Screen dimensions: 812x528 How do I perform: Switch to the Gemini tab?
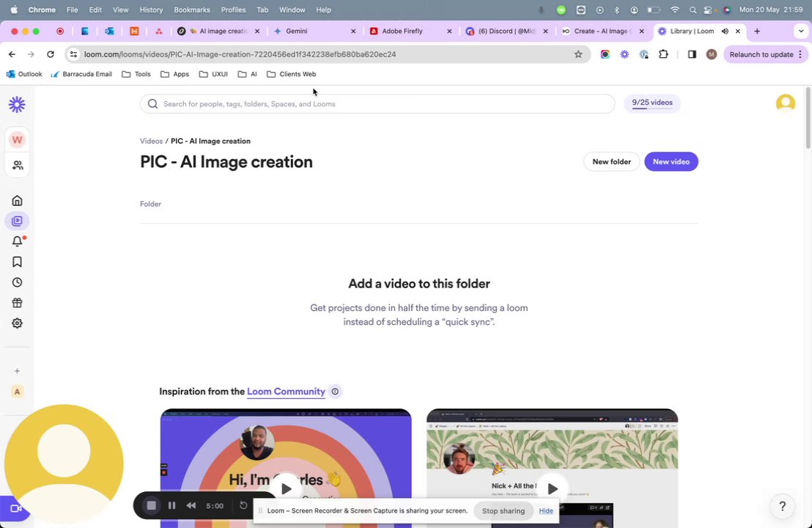coord(314,31)
